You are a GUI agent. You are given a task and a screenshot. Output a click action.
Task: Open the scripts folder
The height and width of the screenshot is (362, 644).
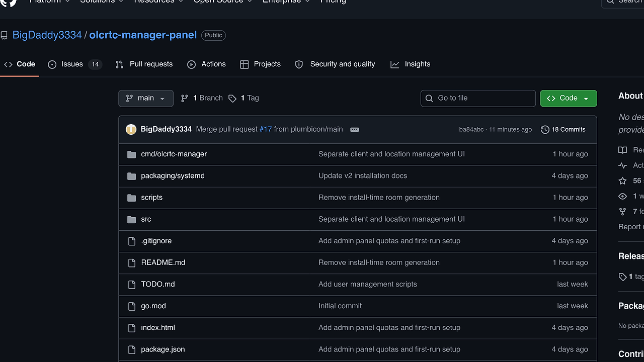click(151, 197)
